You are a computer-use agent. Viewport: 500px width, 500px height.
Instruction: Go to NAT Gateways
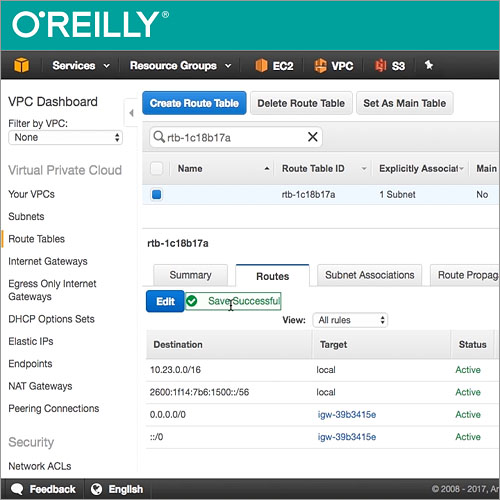tap(40, 386)
